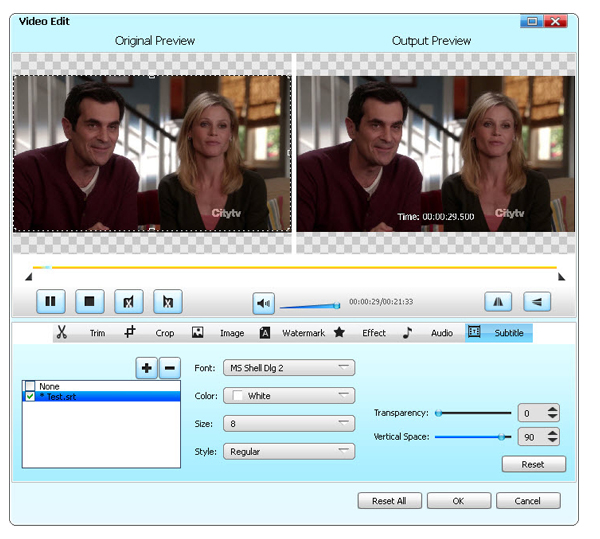Click the Vertical Space value field

tap(532, 437)
